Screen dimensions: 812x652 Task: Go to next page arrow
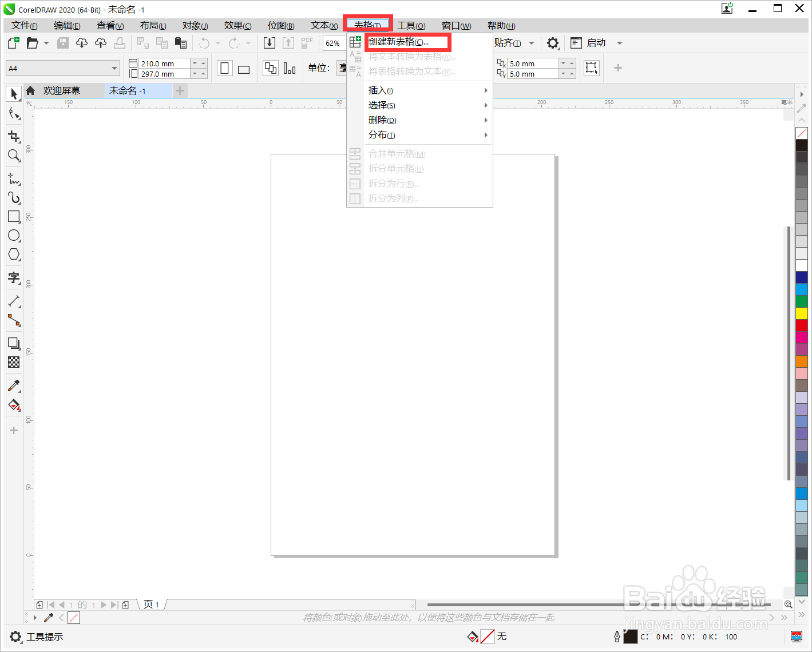pos(103,605)
